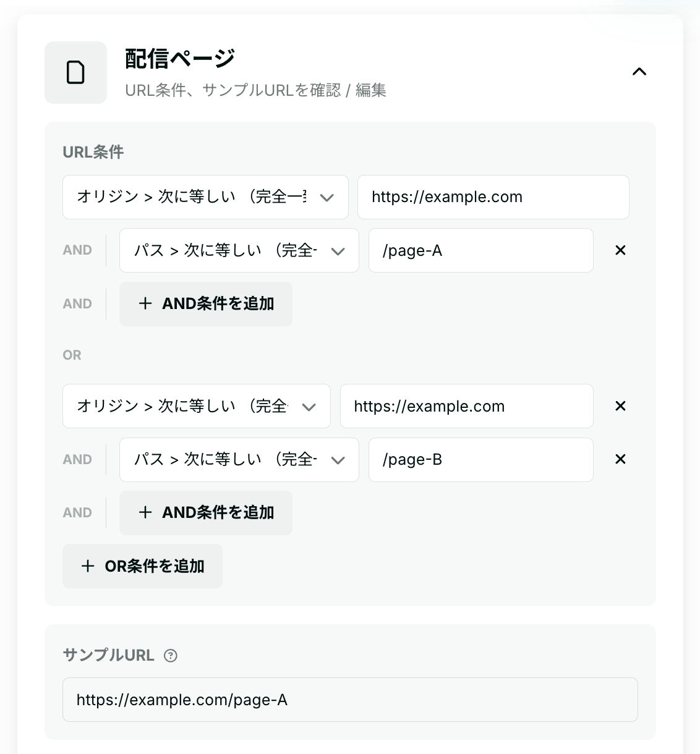The image size is (700, 754).
Task: Delete the second オリジン condition using its × icon
Action: 620,406
